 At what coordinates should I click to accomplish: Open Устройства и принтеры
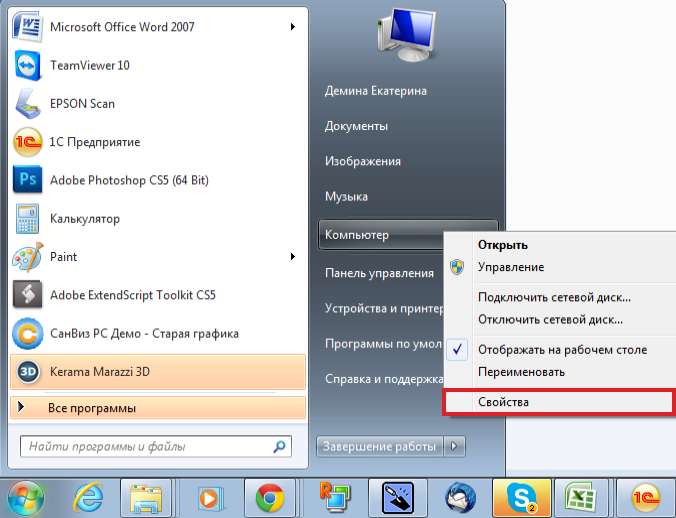tap(384, 309)
